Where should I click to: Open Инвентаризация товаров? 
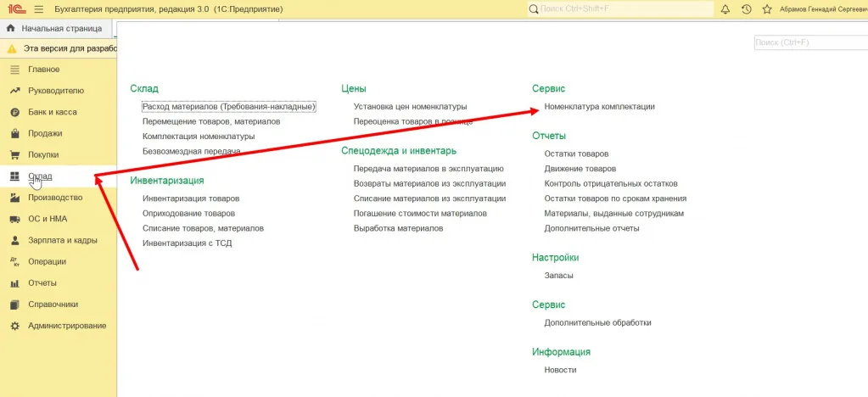[191, 198]
